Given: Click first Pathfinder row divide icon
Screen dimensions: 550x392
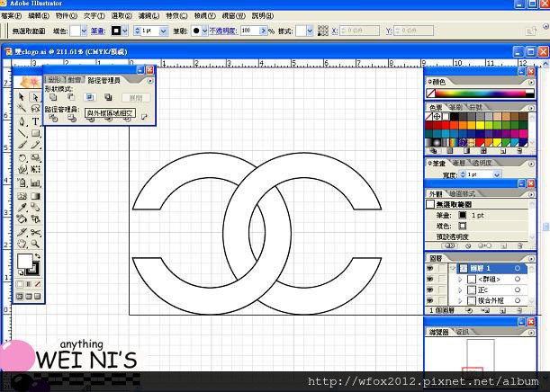Looking at the screenshot, I should [x=53, y=119].
